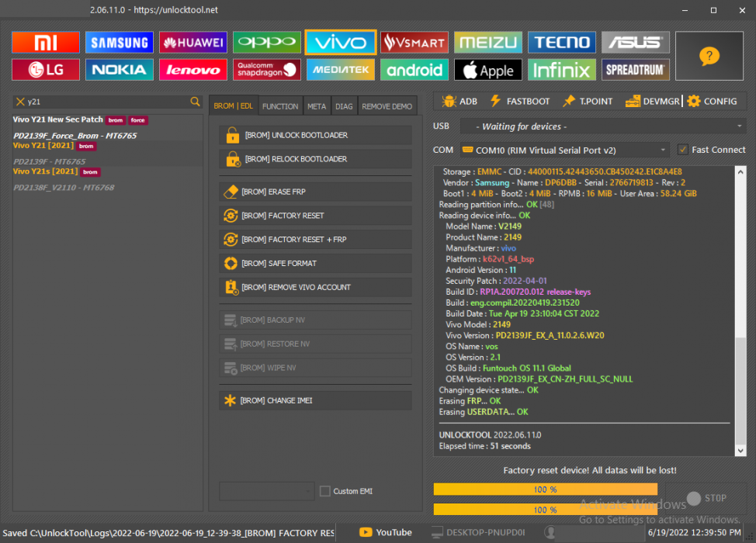Click the search magnifier icon
Screen dimensions: 756x543
pyautogui.click(x=195, y=102)
